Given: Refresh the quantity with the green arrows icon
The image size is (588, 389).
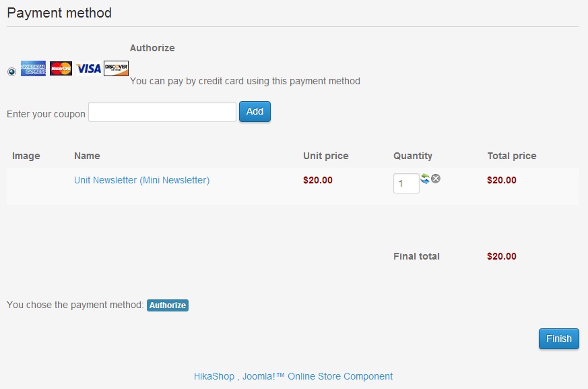Looking at the screenshot, I should [425, 179].
